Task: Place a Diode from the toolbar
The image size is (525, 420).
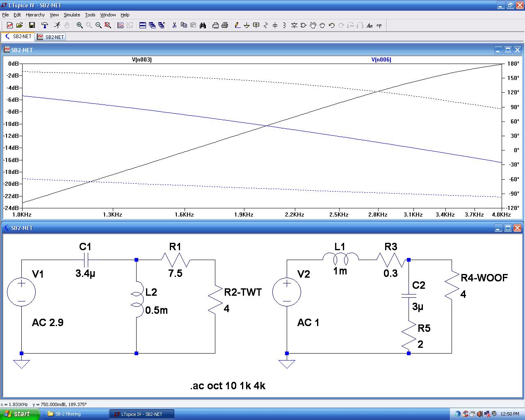Action: pyautogui.click(x=294, y=25)
